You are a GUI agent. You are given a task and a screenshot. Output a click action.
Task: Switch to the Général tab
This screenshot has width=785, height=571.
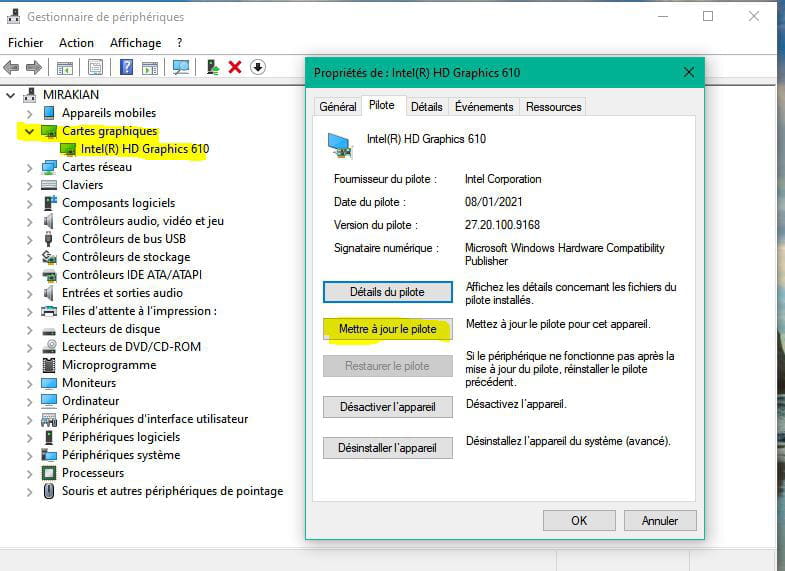click(x=338, y=107)
